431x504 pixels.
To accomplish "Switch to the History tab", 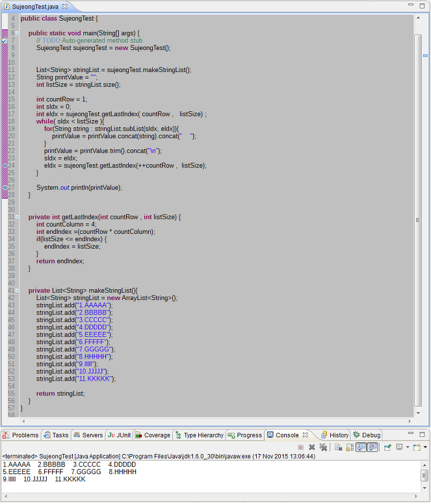I will click(335, 435).
